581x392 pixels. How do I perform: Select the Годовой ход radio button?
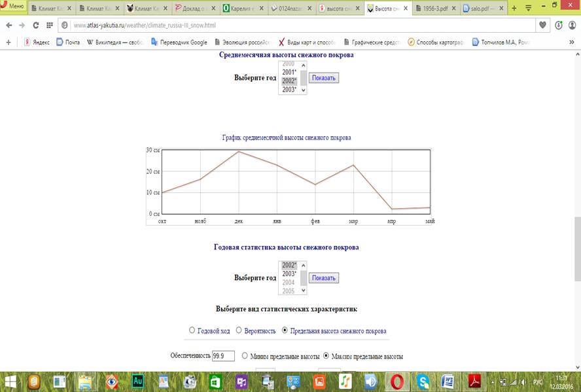[x=192, y=330]
